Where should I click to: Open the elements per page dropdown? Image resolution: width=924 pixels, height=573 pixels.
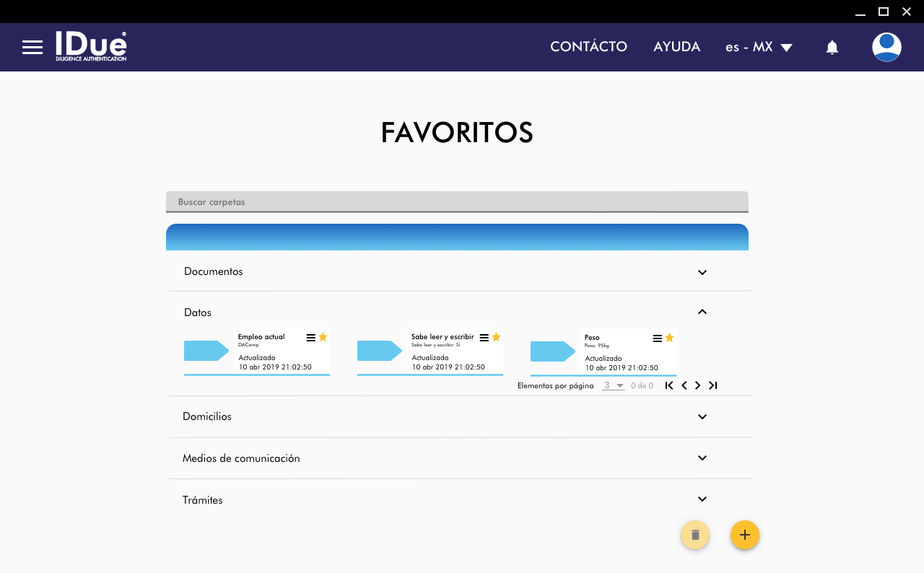614,385
